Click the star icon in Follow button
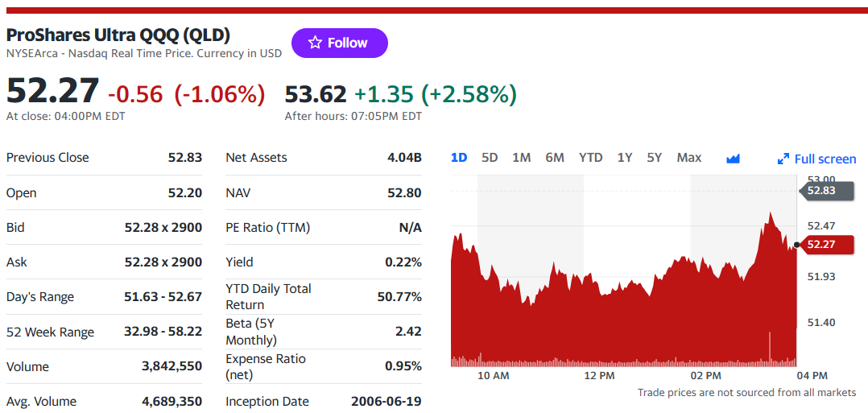The image size is (868, 413). click(315, 43)
